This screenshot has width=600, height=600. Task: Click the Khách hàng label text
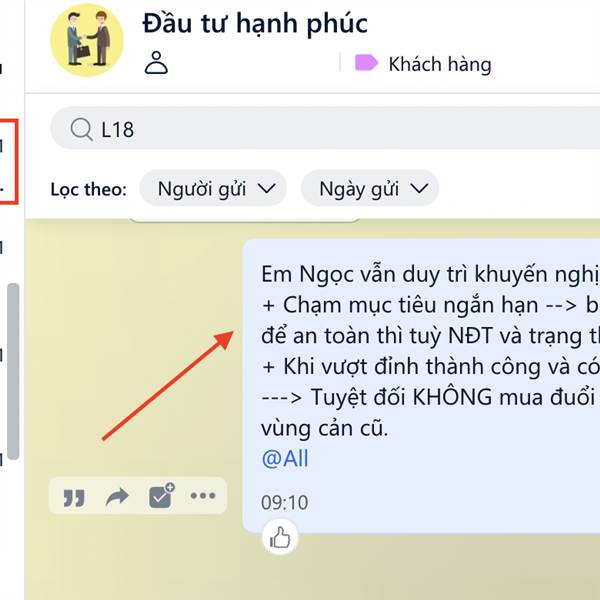[x=440, y=64]
